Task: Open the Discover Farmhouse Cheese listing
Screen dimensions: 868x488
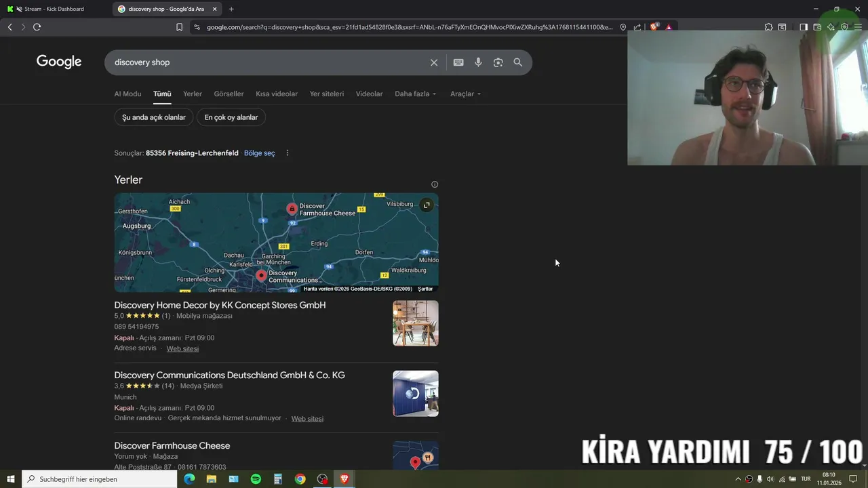Action: 172,446
